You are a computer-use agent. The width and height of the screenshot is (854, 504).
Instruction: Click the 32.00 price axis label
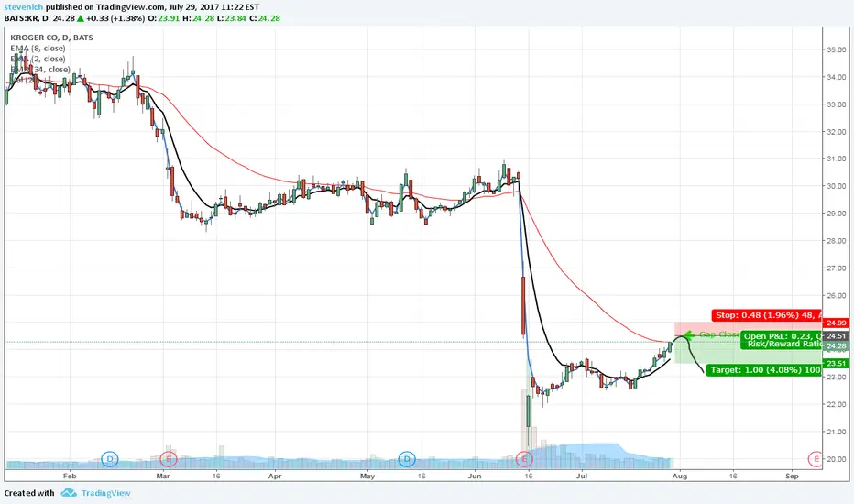(836, 131)
